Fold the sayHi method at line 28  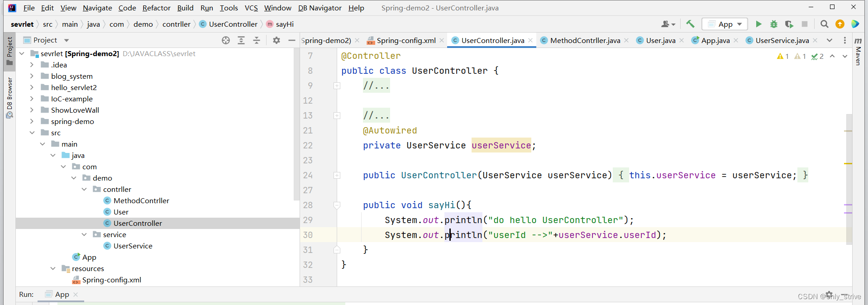coord(337,205)
